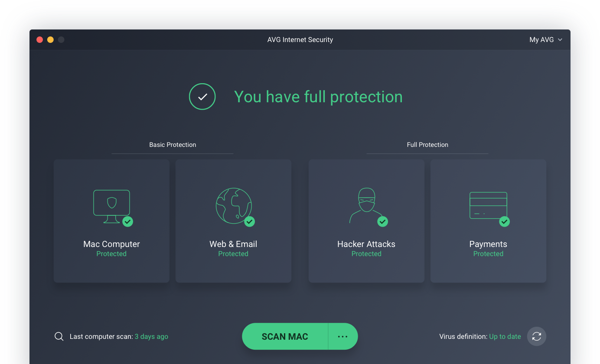This screenshot has height=364, width=600.
Task: Refresh virus definitions using circular arrows icon
Action: coord(536,336)
